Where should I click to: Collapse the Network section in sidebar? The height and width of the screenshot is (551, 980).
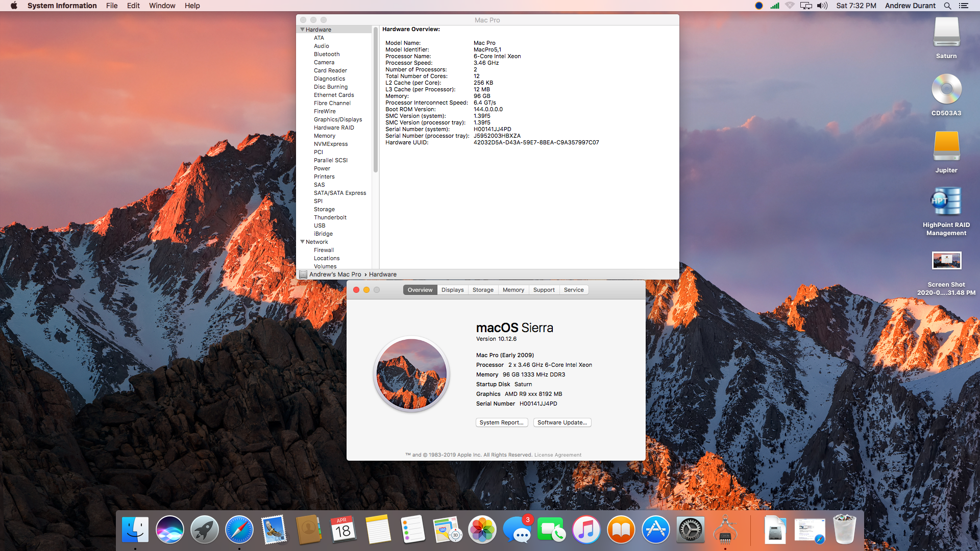[303, 242]
